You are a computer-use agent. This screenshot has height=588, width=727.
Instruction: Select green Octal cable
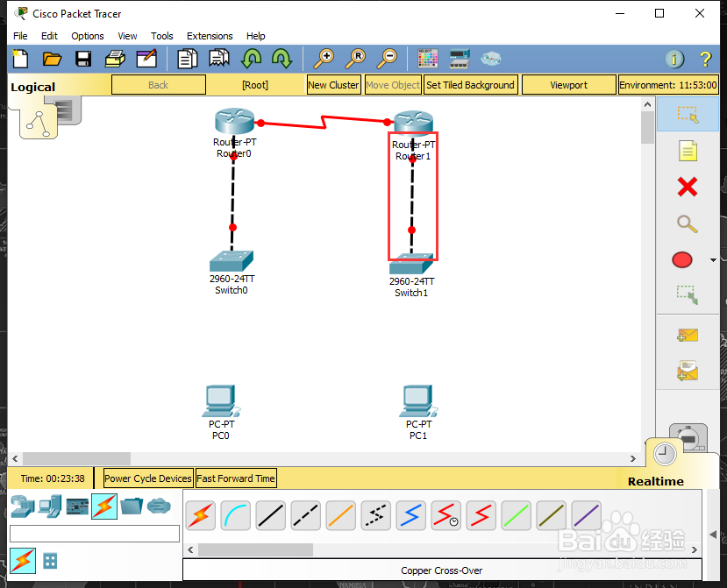(x=516, y=515)
